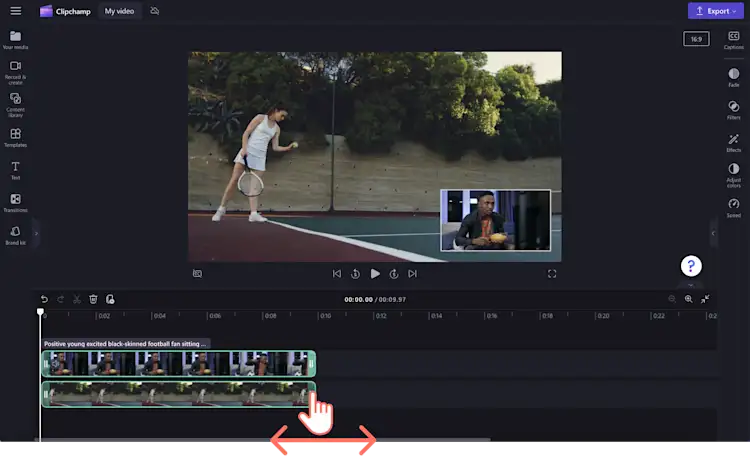Open the Transitions panel
The height and width of the screenshot is (456, 750).
coord(15,202)
